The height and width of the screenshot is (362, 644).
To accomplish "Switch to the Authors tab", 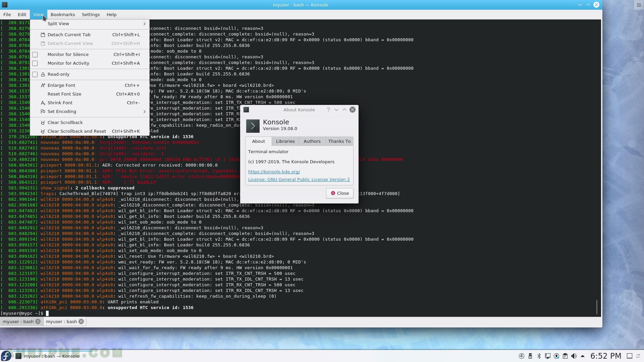I will [x=312, y=141].
